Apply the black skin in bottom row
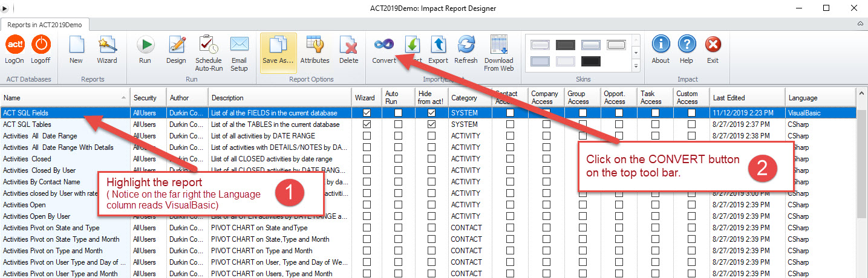 click(x=590, y=61)
